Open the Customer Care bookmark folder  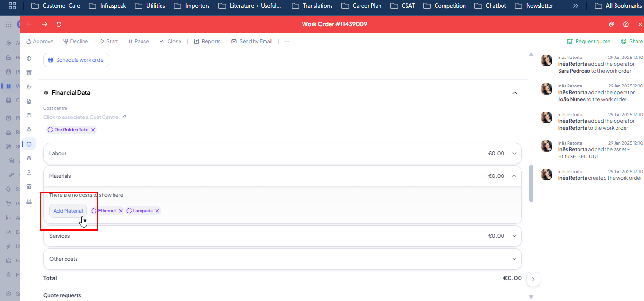click(x=56, y=6)
